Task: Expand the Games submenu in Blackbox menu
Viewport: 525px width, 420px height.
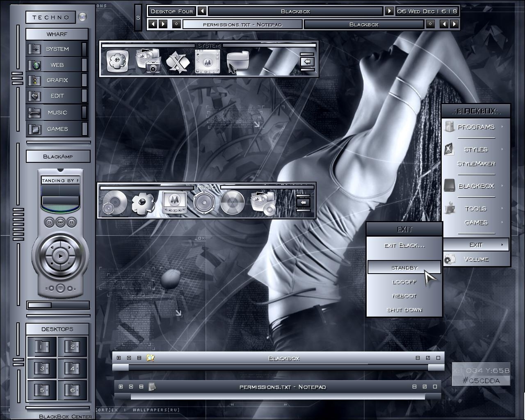Action: tap(476, 222)
